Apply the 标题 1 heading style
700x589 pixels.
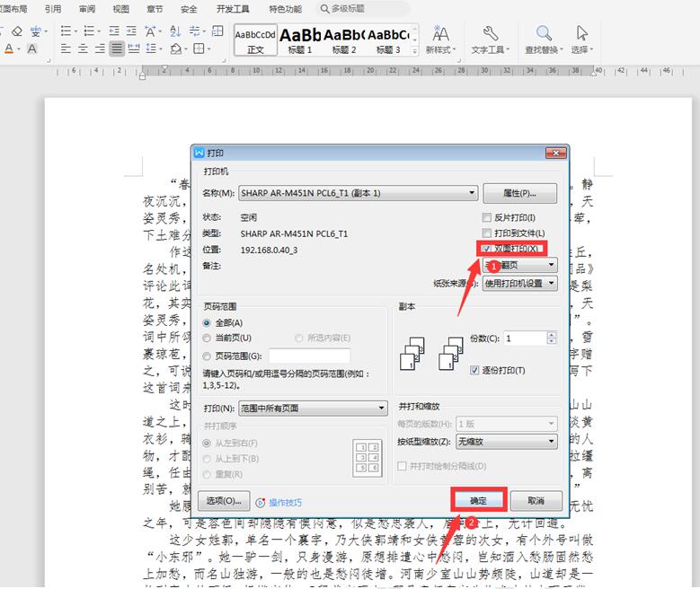click(299, 39)
